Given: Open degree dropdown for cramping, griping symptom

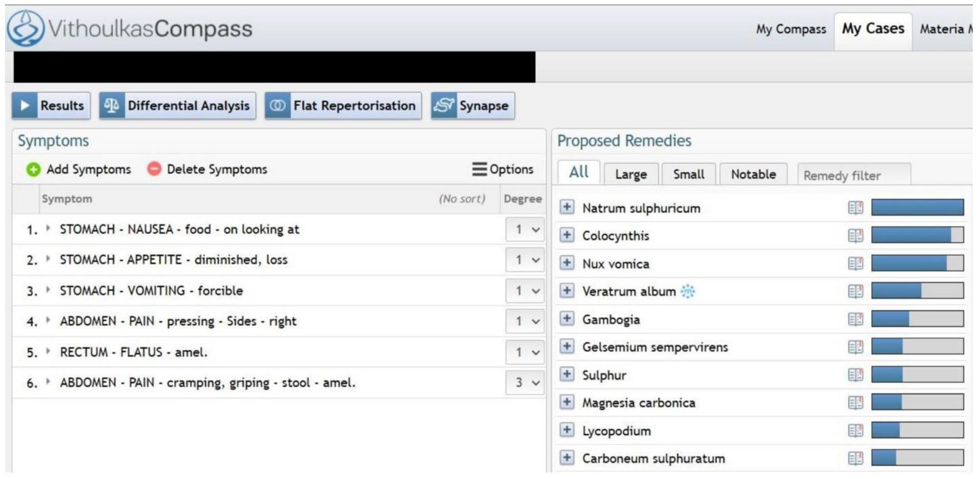Looking at the screenshot, I should (x=525, y=382).
